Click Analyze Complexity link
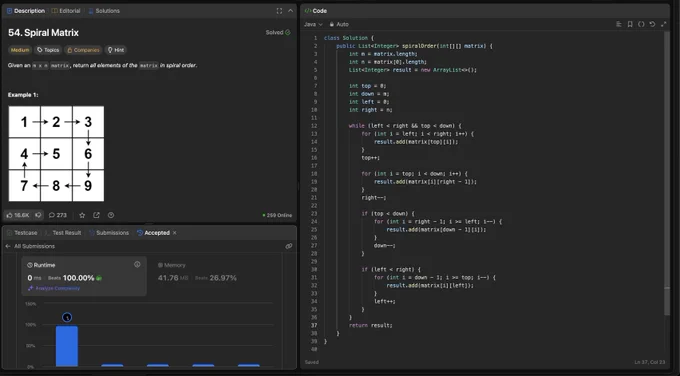The height and width of the screenshot is (376, 680). click(x=54, y=288)
